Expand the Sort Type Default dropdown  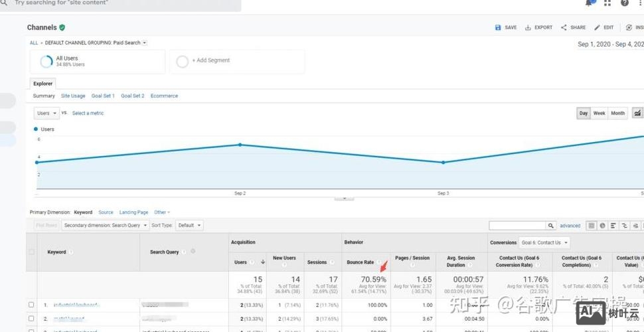pos(189,225)
